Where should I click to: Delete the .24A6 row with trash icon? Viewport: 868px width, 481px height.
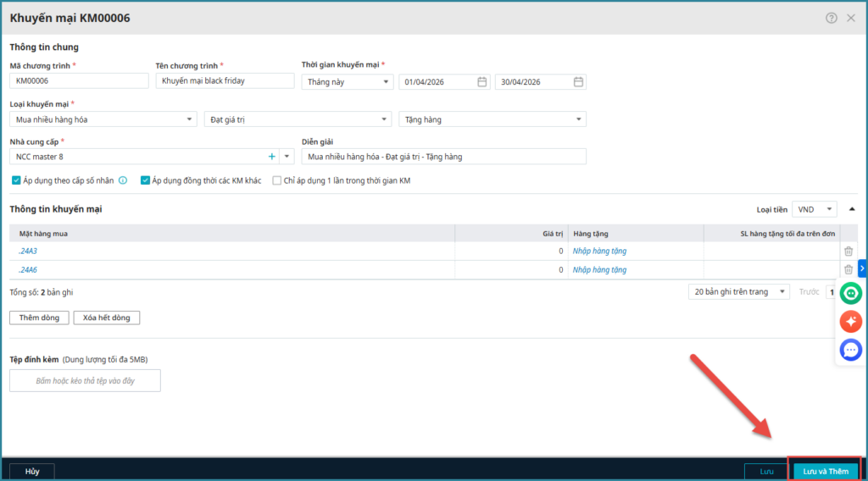pos(849,269)
